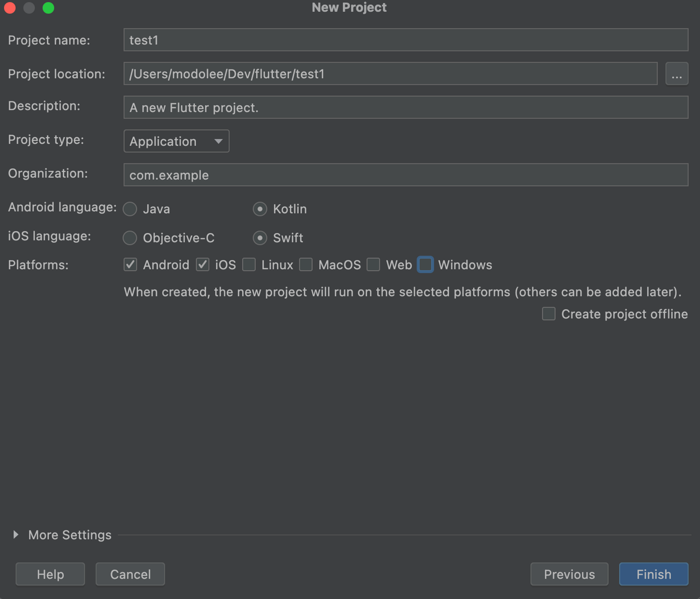This screenshot has width=700, height=599.
Task: Click the Project name text field
Action: (x=405, y=40)
